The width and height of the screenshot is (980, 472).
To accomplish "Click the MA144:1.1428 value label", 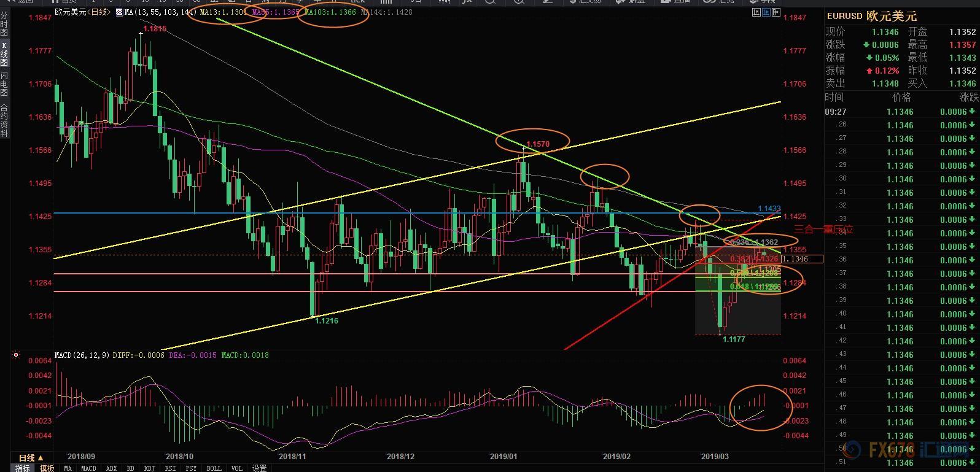I will [387, 12].
